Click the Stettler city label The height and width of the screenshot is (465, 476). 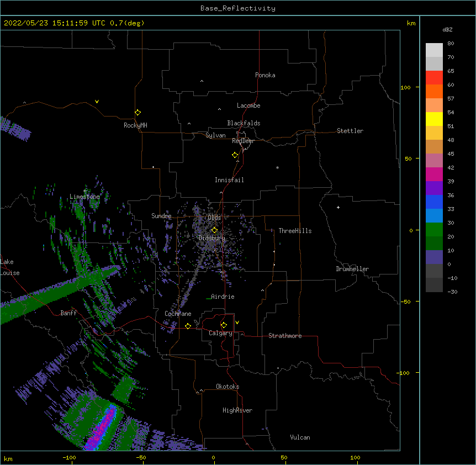coord(350,131)
